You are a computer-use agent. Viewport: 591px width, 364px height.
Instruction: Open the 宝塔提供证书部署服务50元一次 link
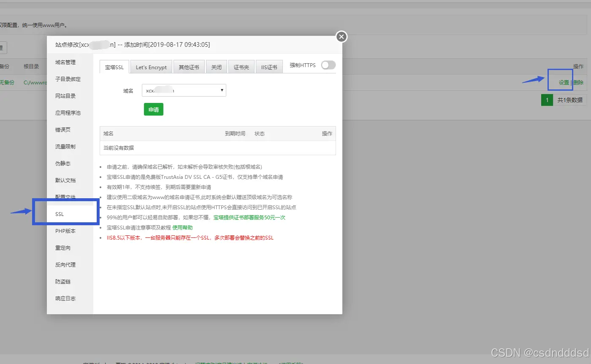click(249, 217)
